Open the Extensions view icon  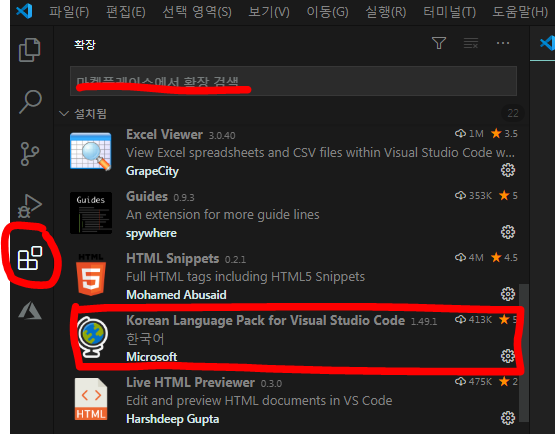(30, 258)
